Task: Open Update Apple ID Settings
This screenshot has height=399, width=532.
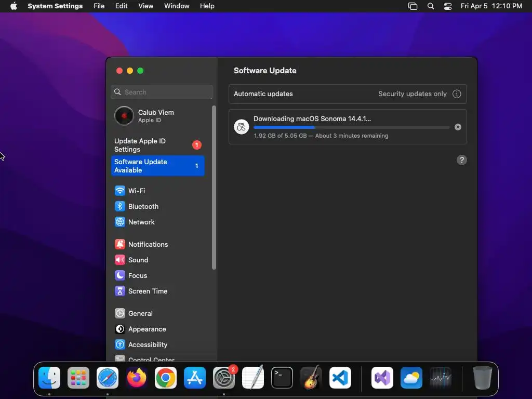Action: [158, 145]
